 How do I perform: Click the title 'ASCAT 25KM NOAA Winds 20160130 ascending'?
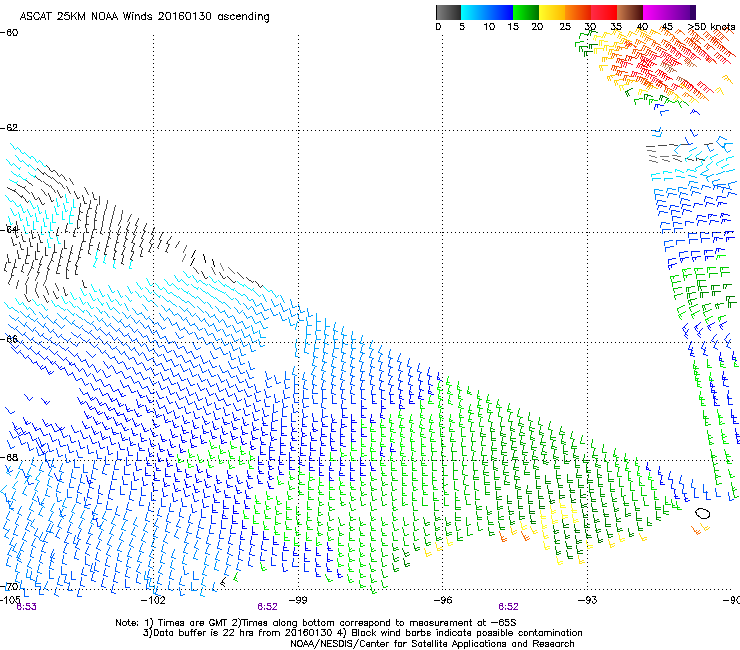pos(144,16)
